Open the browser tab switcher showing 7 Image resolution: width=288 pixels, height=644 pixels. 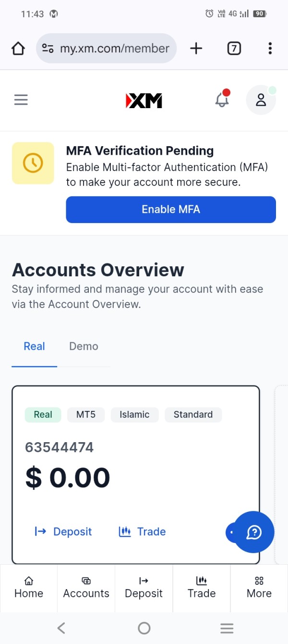[234, 49]
